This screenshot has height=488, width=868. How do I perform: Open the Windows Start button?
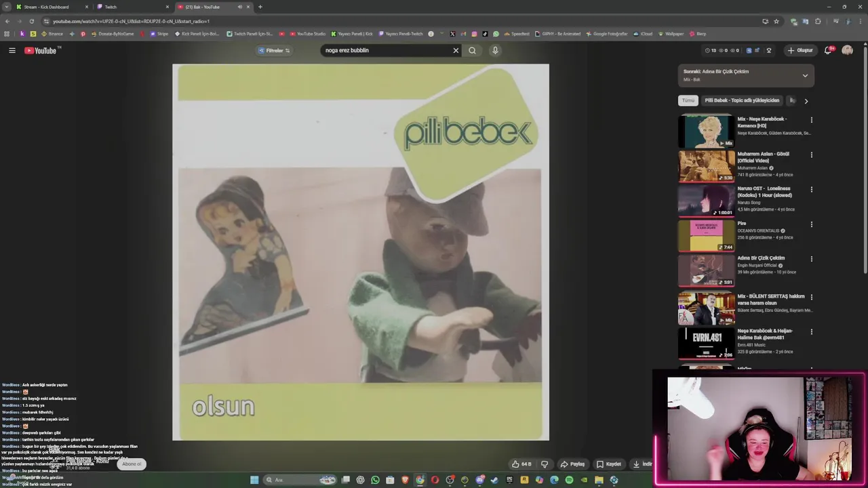(254, 480)
